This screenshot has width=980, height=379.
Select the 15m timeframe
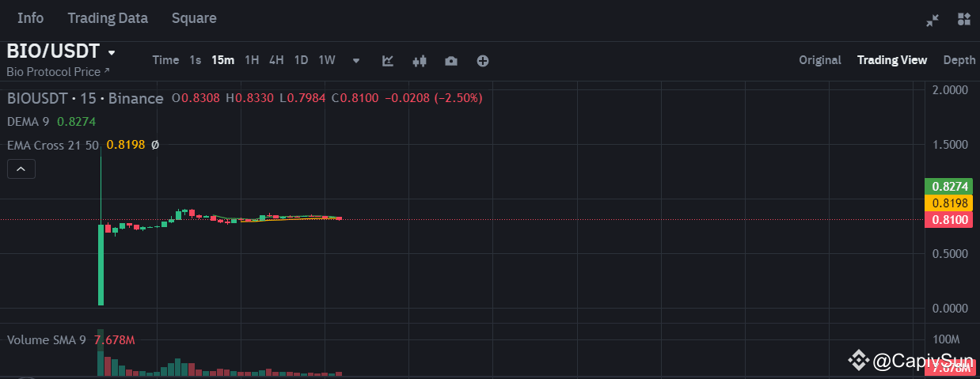coord(222,60)
